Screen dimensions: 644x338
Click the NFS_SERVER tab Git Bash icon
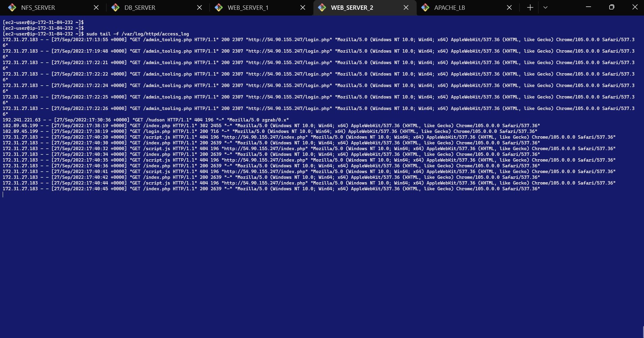pyautogui.click(x=12, y=7)
